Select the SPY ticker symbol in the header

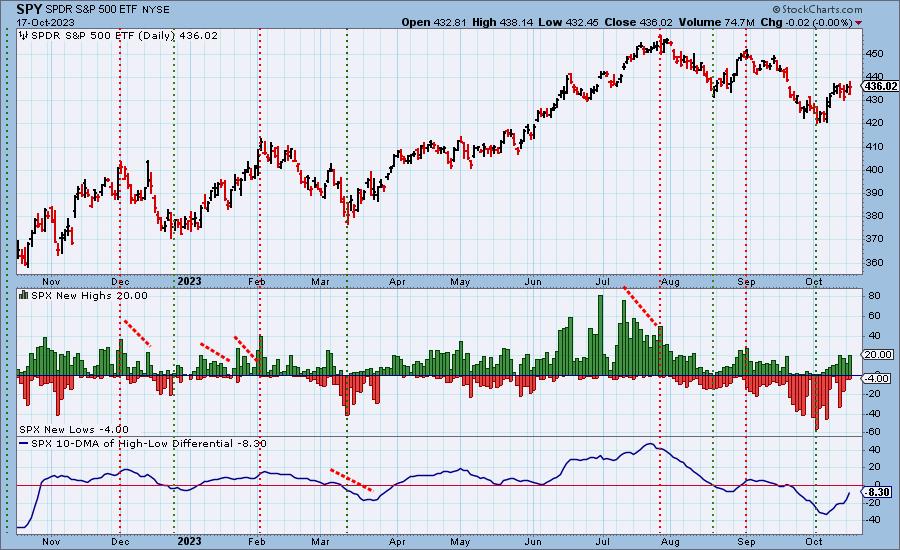29,9
